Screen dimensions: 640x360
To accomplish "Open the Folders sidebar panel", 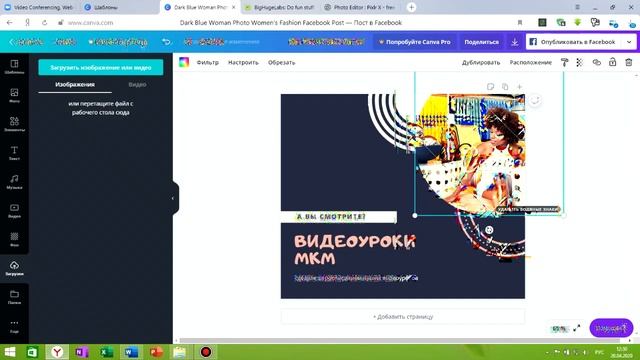I will pos(14,297).
